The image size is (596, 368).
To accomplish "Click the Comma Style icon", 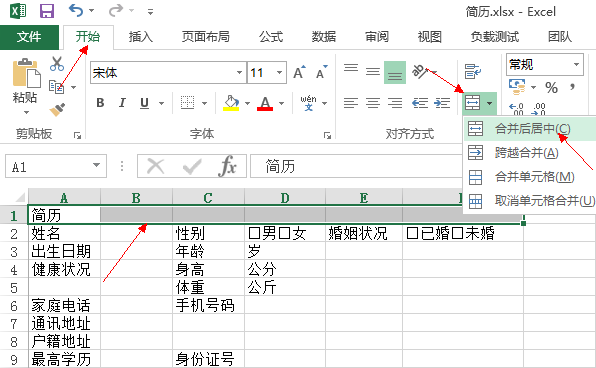I will tap(572, 88).
